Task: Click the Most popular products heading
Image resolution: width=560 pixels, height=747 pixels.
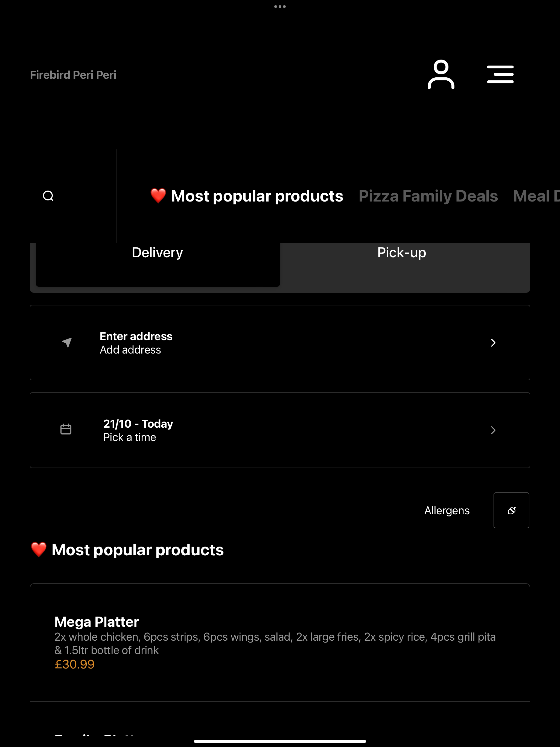Action: click(x=127, y=550)
